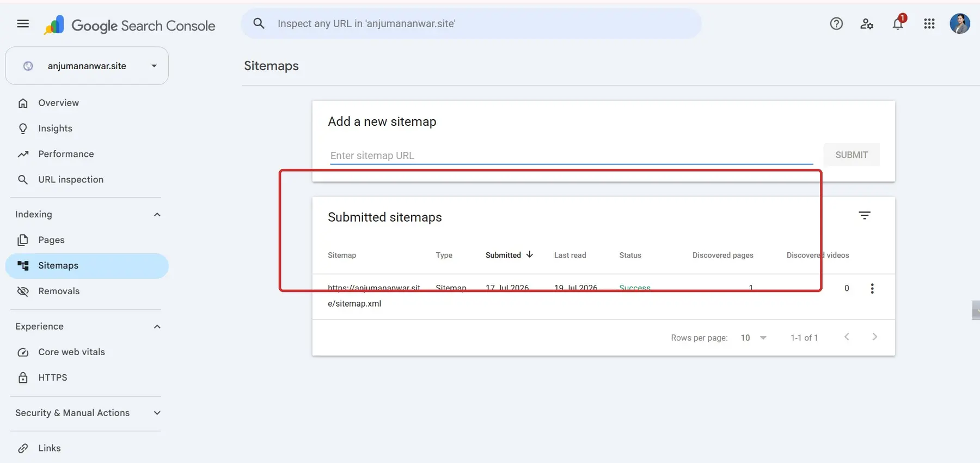Open the anjumananwar.site property selector
The width and height of the screenshot is (980, 463).
(87, 66)
